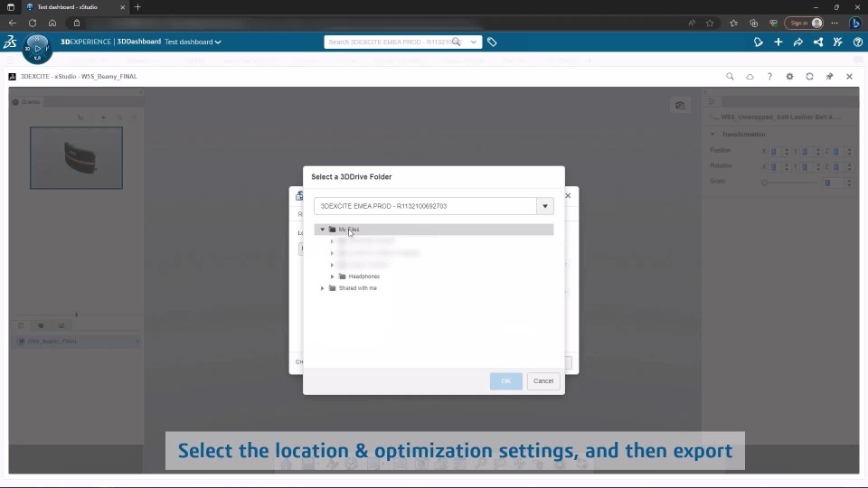Click the tag icon beside search
Viewport: 868px width, 488px height.
coord(492,42)
